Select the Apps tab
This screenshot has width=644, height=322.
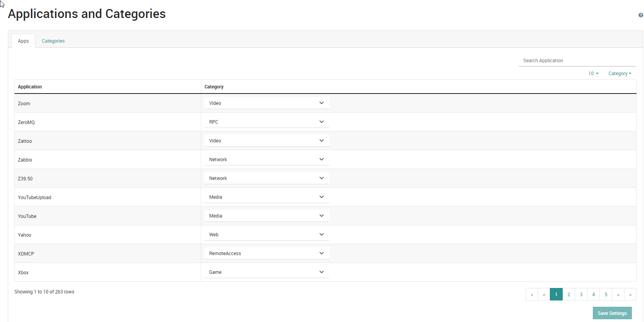[x=23, y=41]
